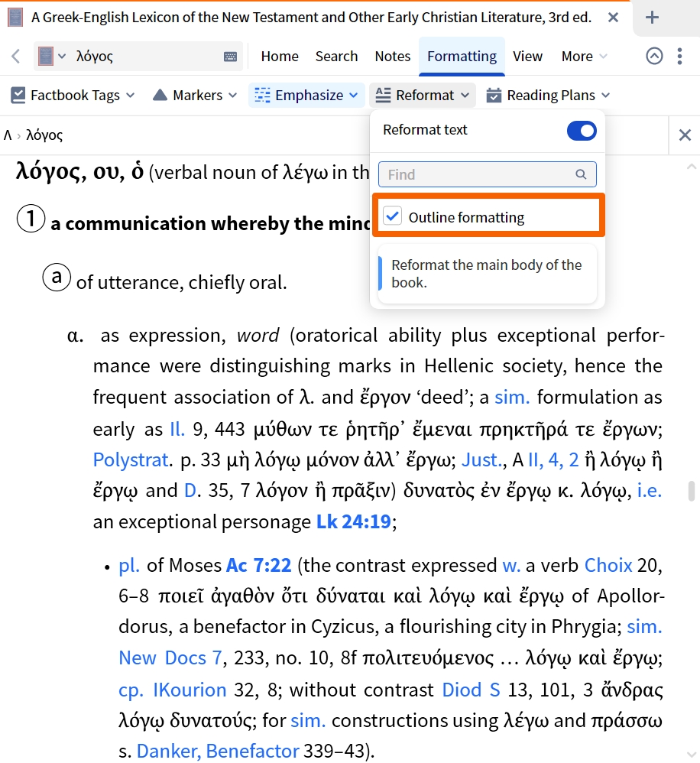Viewport: 700px width, 763px height.
Task: Collapse the Reformat dropdown
Action: click(x=465, y=96)
